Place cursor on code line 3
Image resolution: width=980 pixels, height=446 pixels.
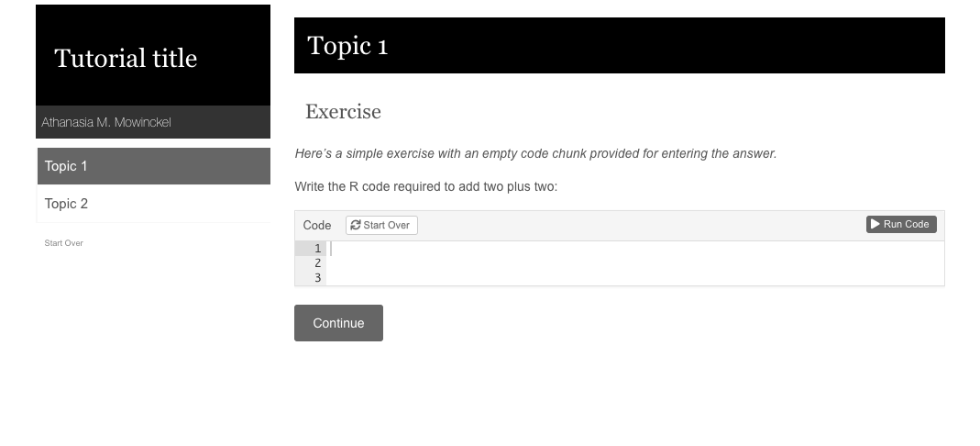[x=635, y=278]
